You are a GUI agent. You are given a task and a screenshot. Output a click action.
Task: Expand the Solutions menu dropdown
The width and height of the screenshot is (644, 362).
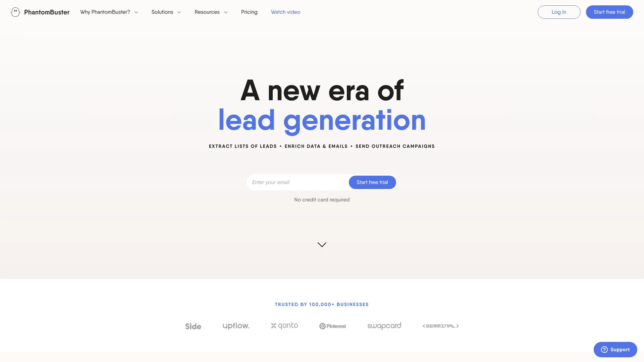(166, 12)
